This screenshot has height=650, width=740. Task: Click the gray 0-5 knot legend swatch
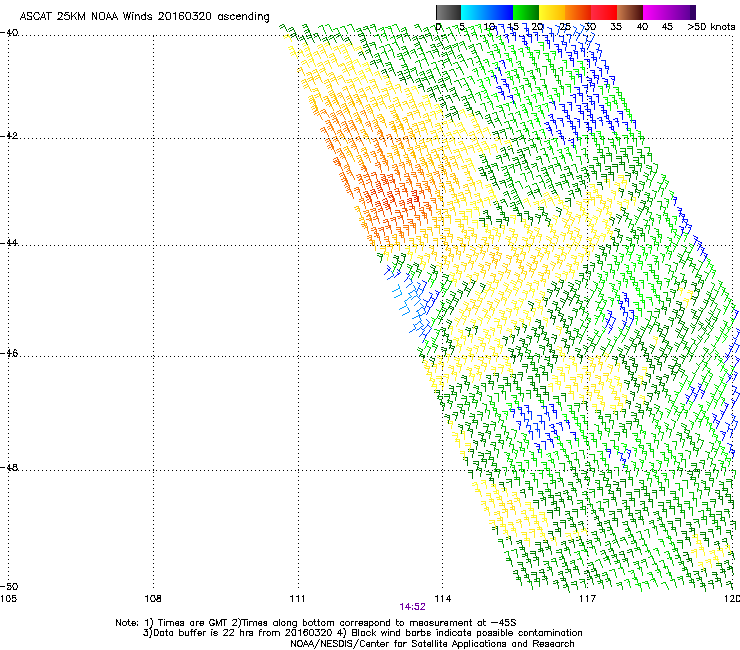(448, 12)
